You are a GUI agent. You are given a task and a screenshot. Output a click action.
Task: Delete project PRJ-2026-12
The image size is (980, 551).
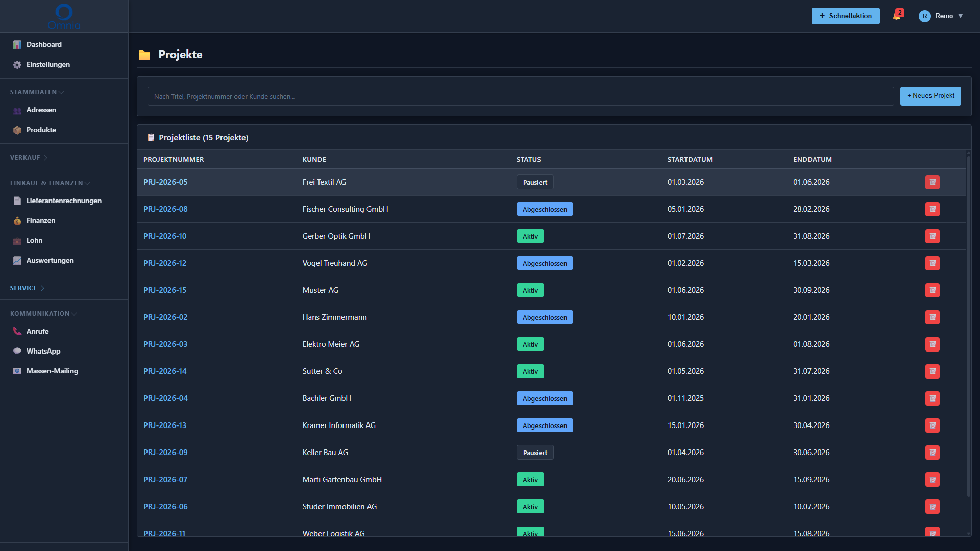pos(932,263)
